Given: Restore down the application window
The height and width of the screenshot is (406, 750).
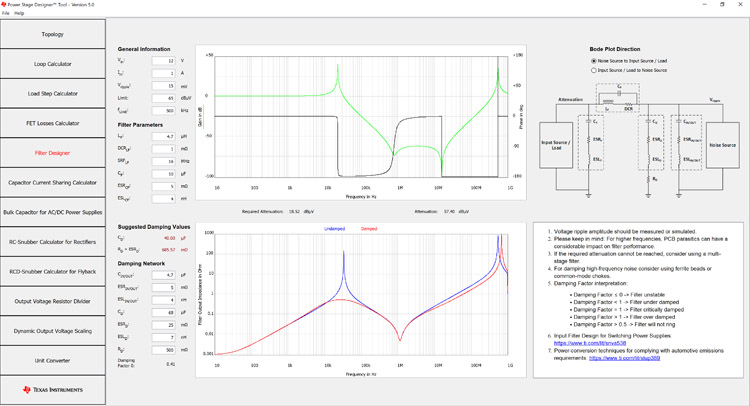Looking at the screenshot, I should [x=722, y=4].
